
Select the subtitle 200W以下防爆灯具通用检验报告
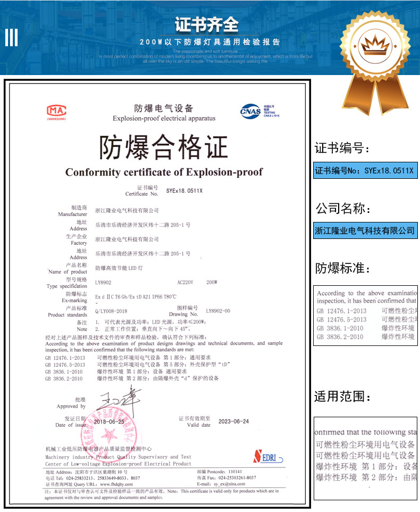(x=209, y=42)
